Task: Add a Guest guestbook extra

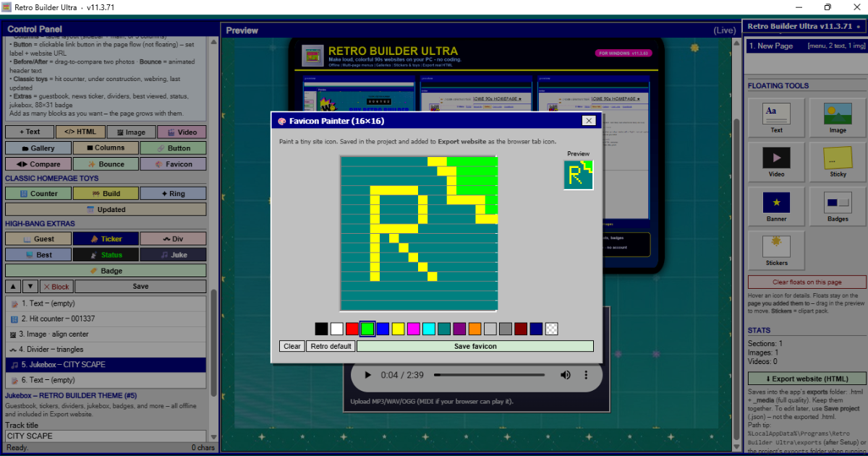Action: tap(38, 239)
